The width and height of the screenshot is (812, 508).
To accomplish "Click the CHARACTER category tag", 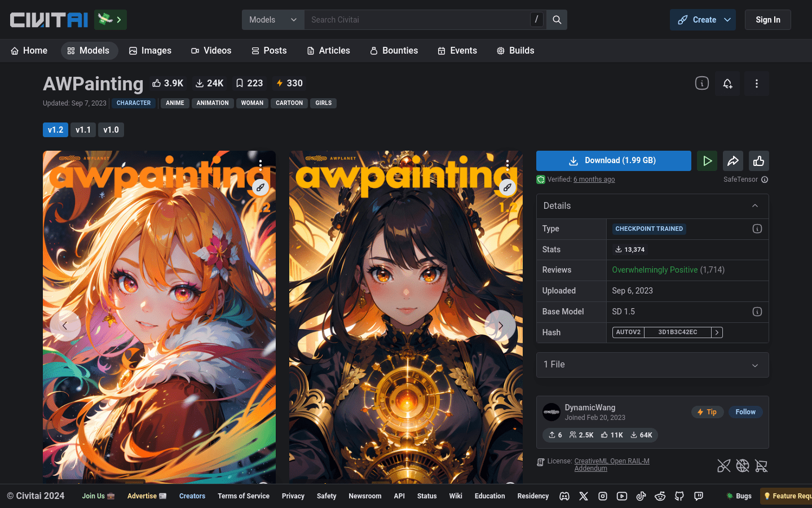I will coord(134,103).
